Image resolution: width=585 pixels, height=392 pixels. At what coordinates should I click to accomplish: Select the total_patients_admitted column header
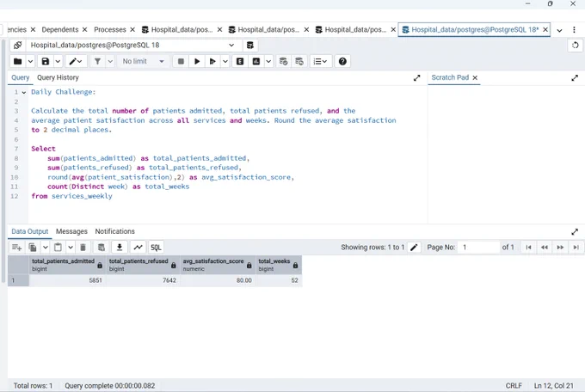click(67, 265)
